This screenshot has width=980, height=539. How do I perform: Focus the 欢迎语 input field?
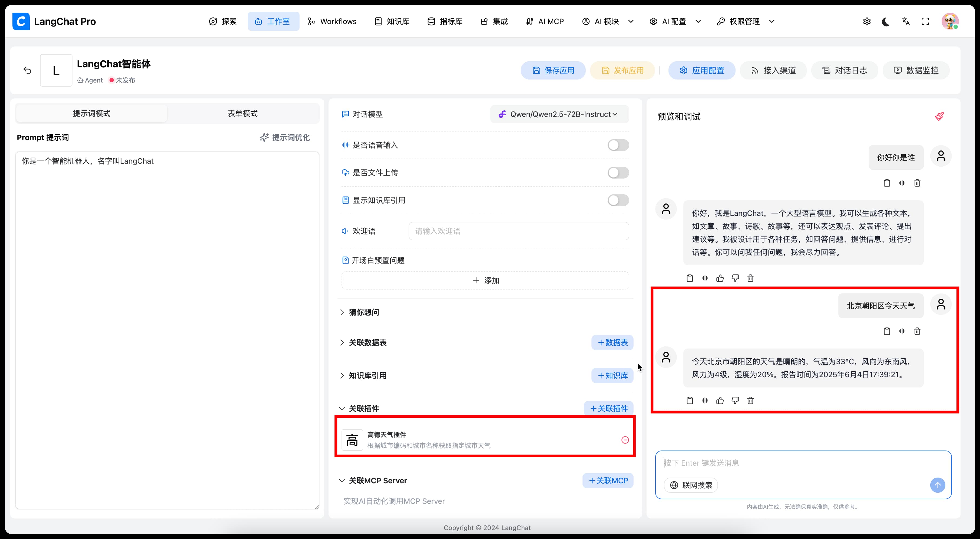519,231
